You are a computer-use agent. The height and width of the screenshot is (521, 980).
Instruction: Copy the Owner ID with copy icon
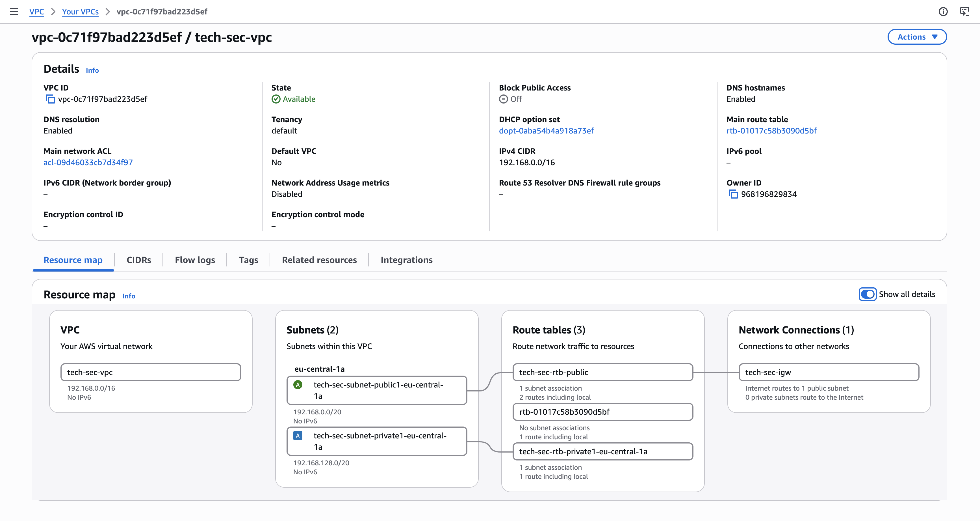click(733, 194)
